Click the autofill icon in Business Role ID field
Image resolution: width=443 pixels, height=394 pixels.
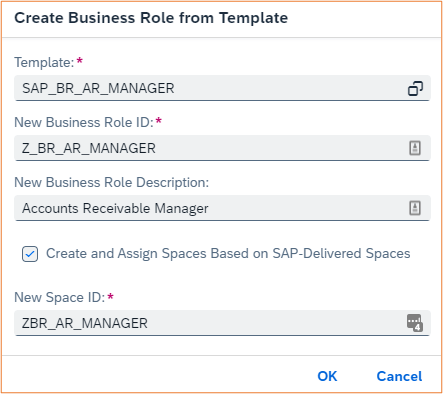(415, 148)
